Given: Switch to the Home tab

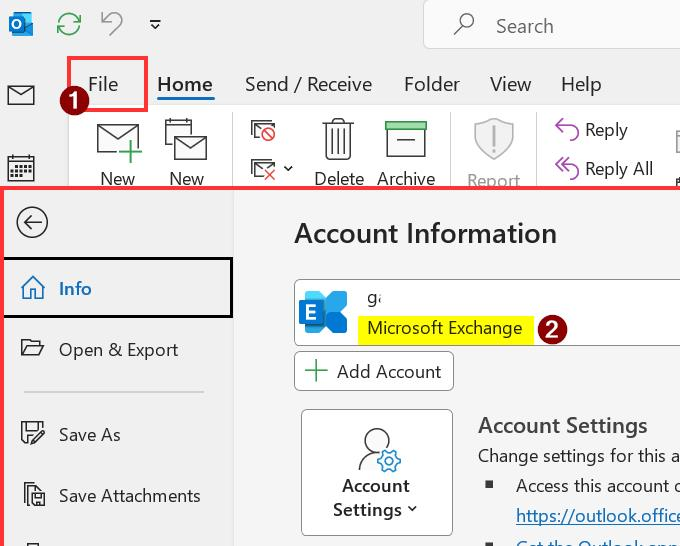Looking at the screenshot, I should coord(185,84).
